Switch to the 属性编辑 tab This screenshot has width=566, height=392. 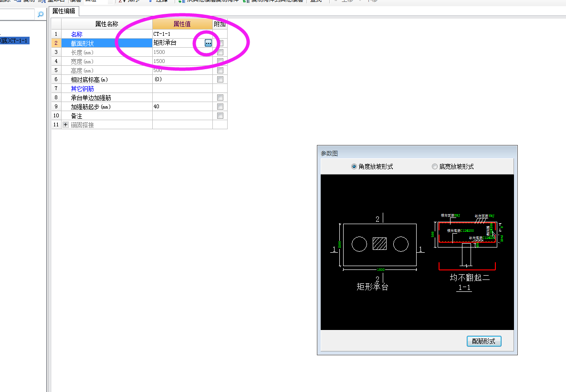point(64,11)
